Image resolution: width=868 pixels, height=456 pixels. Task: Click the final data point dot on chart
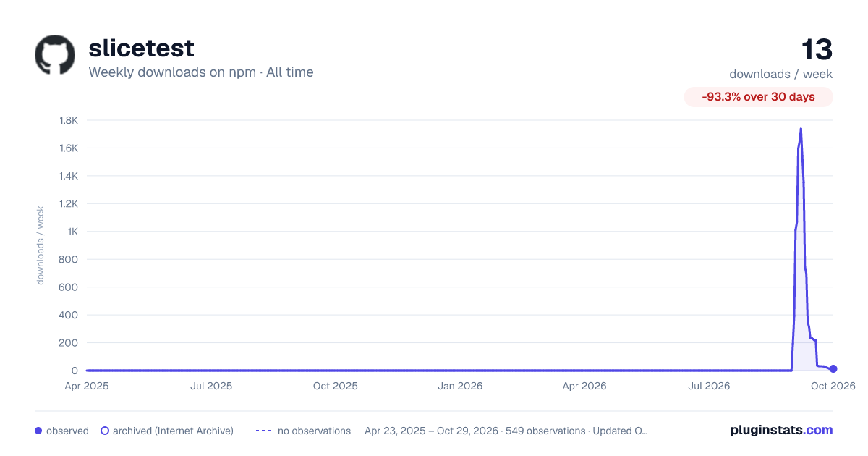pos(833,369)
